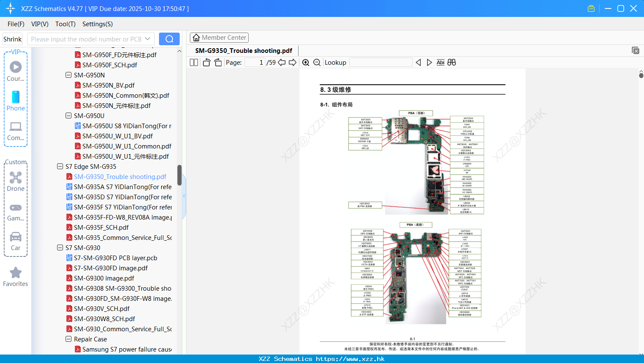Click the yellow toolbox icon in title bar

(591, 8)
